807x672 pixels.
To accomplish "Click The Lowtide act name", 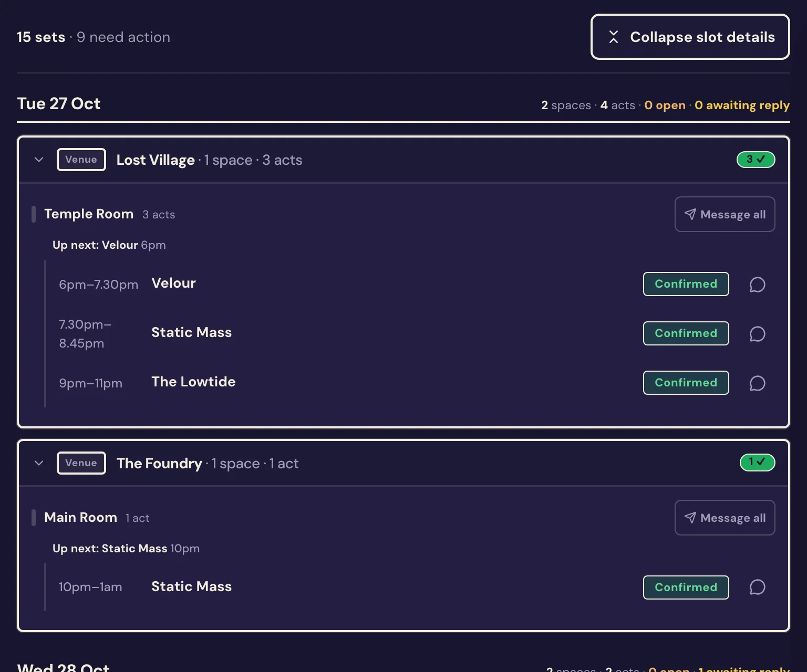I will 193,382.
